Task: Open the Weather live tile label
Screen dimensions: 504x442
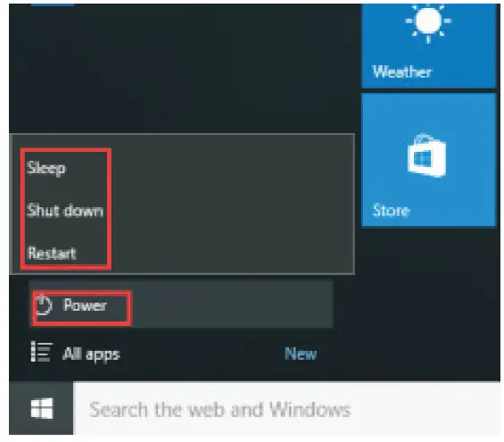Action: [401, 71]
